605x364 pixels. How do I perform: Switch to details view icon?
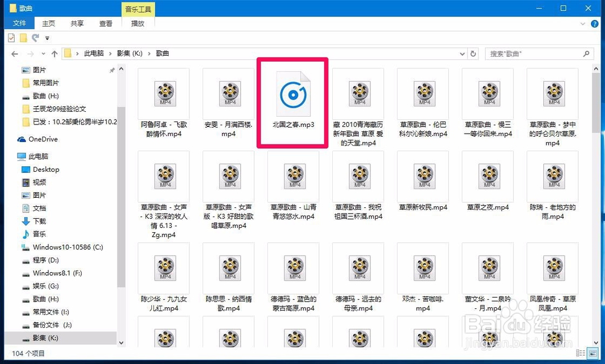[x=580, y=353]
